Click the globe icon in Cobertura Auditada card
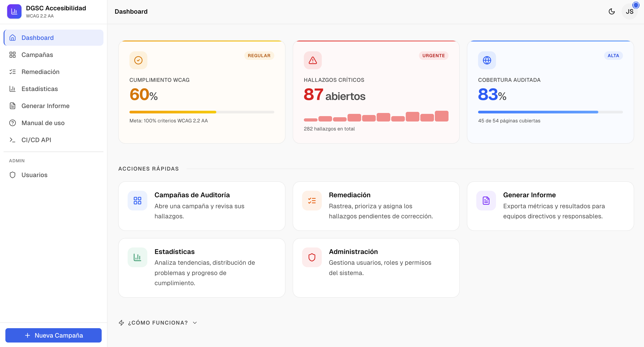Screen dimensions: 644x347 [487, 60]
